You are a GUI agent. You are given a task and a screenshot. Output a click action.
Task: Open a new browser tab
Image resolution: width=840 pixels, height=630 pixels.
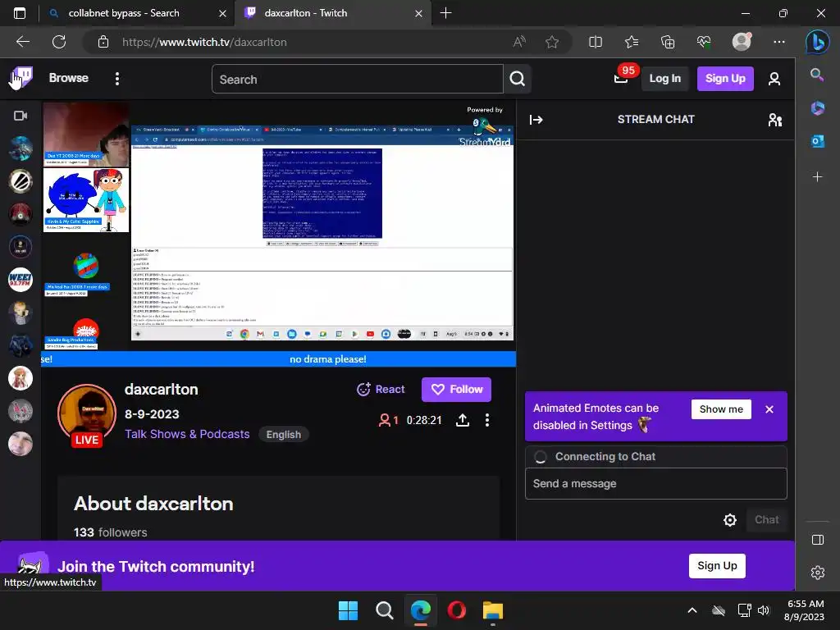(445, 13)
